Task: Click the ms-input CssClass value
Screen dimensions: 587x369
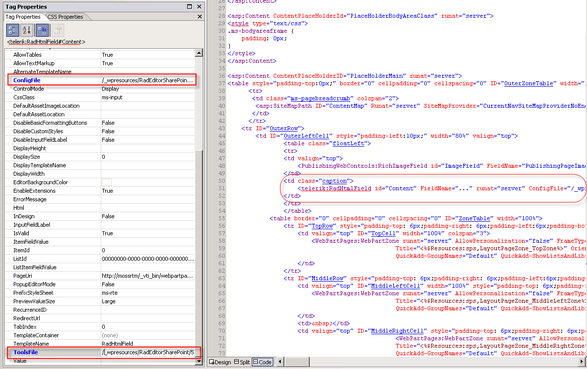Action: tap(112, 97)
